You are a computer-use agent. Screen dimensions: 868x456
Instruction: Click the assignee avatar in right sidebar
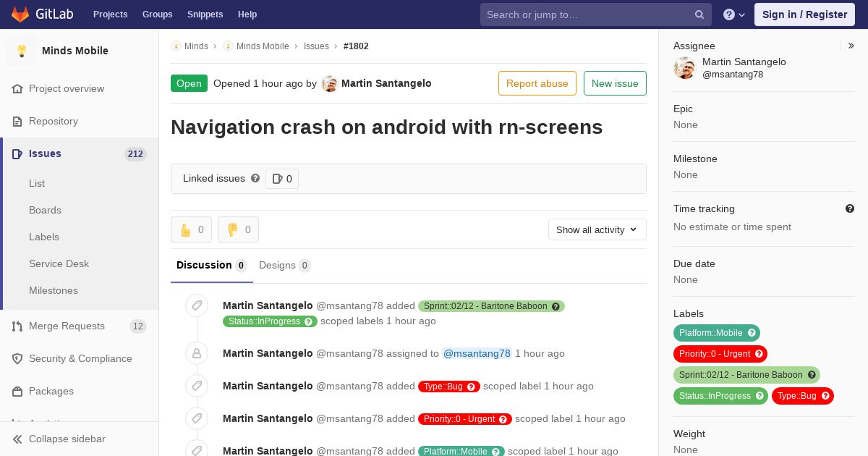click(x=684, y=68)
